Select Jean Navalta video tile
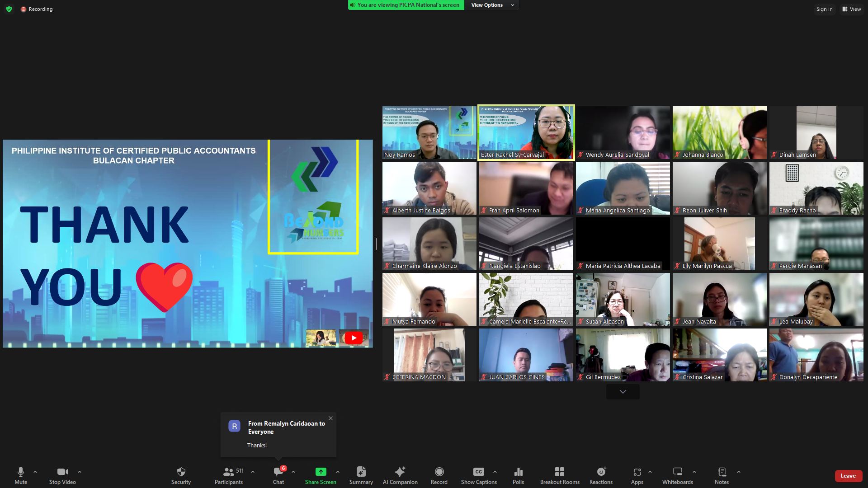 [720, 300]
